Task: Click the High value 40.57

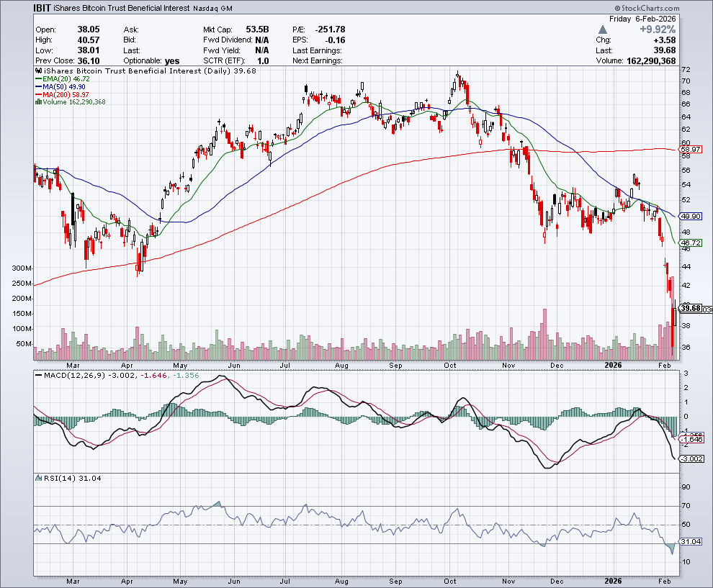Action: 88,40
